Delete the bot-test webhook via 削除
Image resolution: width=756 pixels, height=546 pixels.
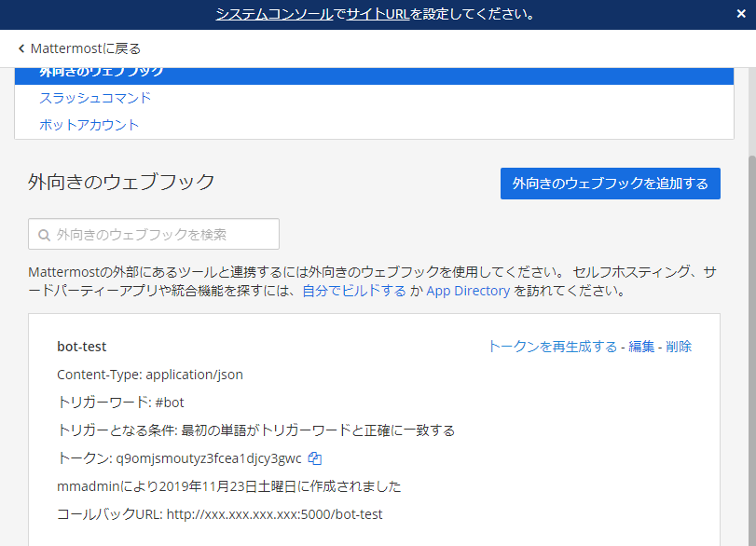click(680, 347)
